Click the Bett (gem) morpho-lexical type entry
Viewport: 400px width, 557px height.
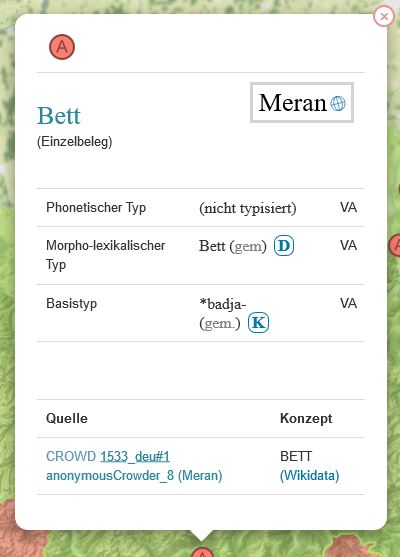click(x=233, y=246)
